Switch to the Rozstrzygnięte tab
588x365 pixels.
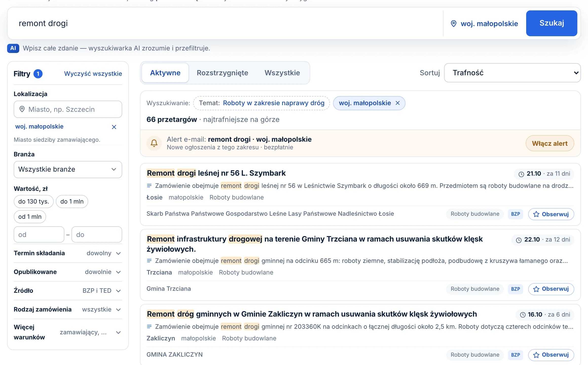[223, 73]
